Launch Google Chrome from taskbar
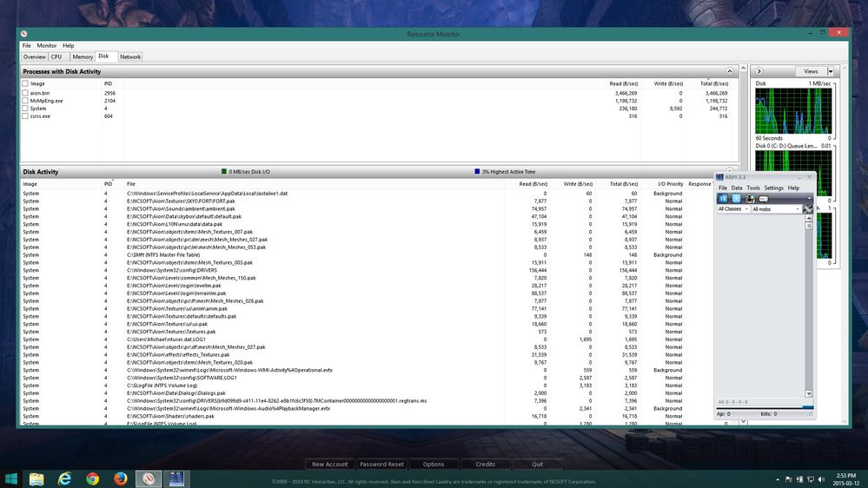 tap(92, 478)
